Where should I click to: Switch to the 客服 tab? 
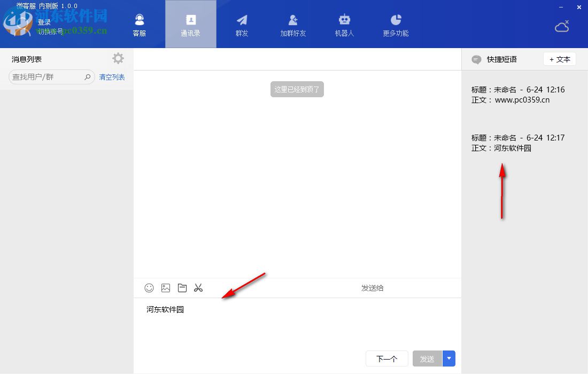tap(140, 24)
